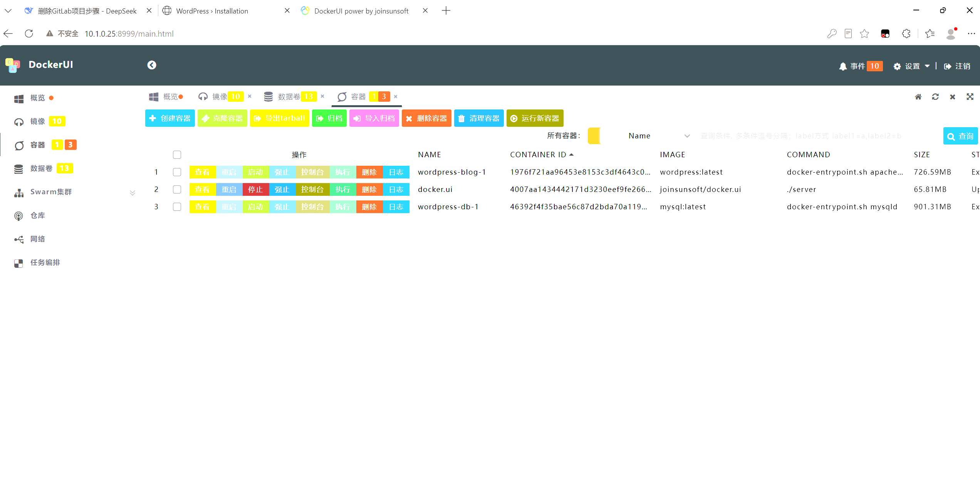Open the 设置 settings menu

point(912,66)
